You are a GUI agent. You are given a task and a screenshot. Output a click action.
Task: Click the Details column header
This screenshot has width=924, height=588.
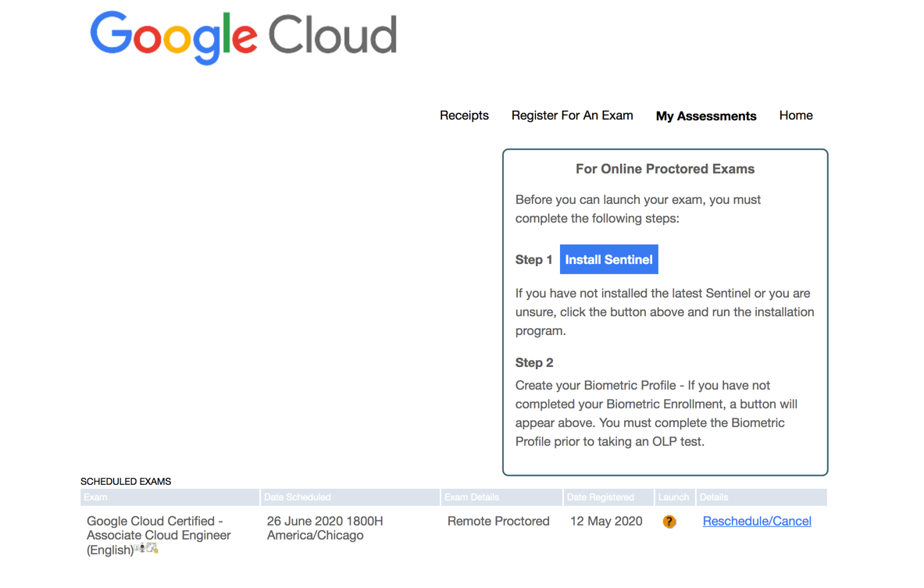coord(762,497)
